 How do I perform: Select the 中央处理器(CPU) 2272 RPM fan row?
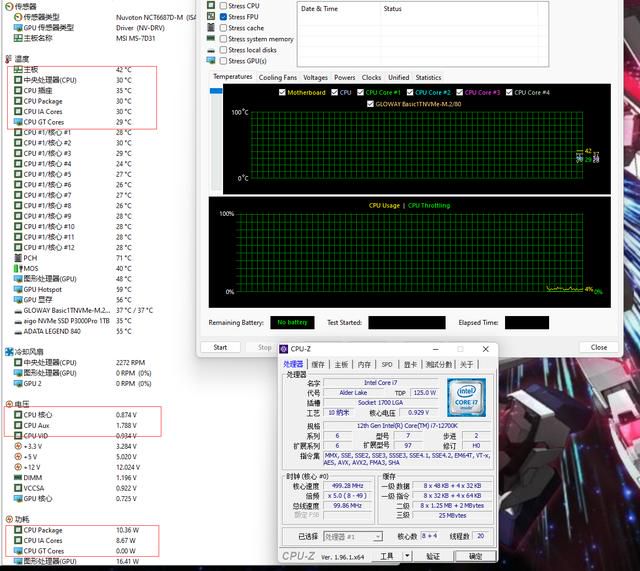(80, 362)
